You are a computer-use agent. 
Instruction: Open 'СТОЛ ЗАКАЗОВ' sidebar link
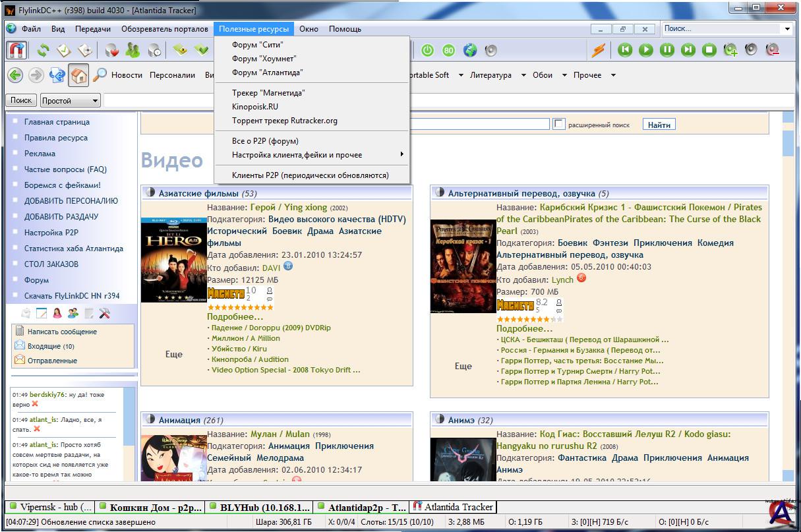click(51, 264)
